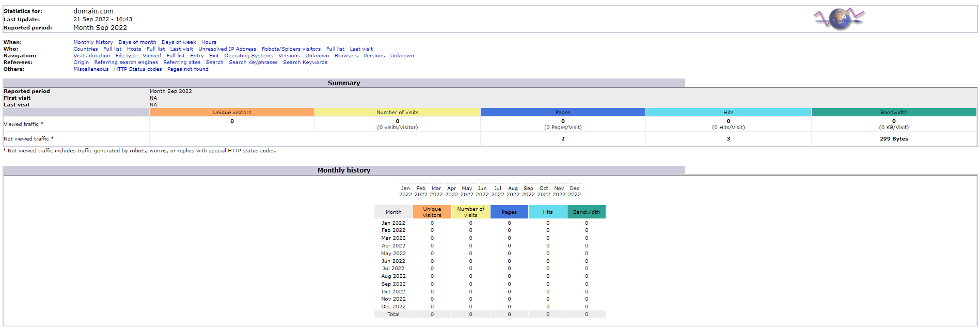View Referring search engines report
The image size is (980, 329).
click(126, 62)
